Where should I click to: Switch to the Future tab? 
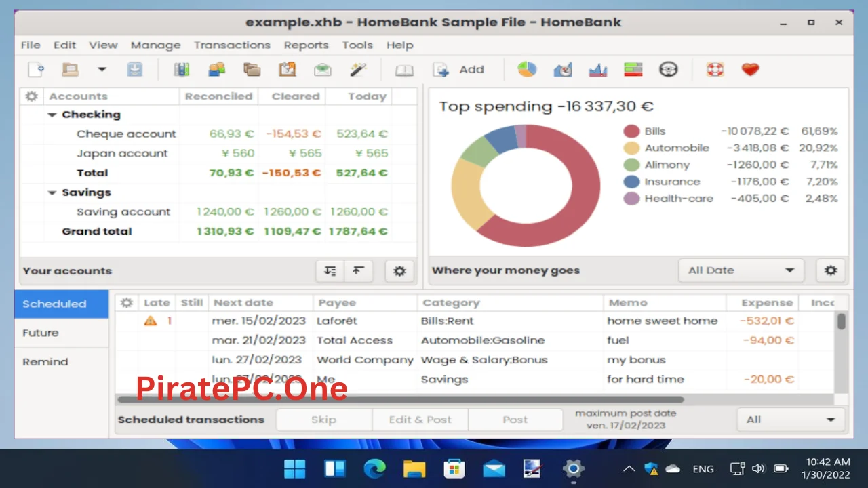point(61,333)
